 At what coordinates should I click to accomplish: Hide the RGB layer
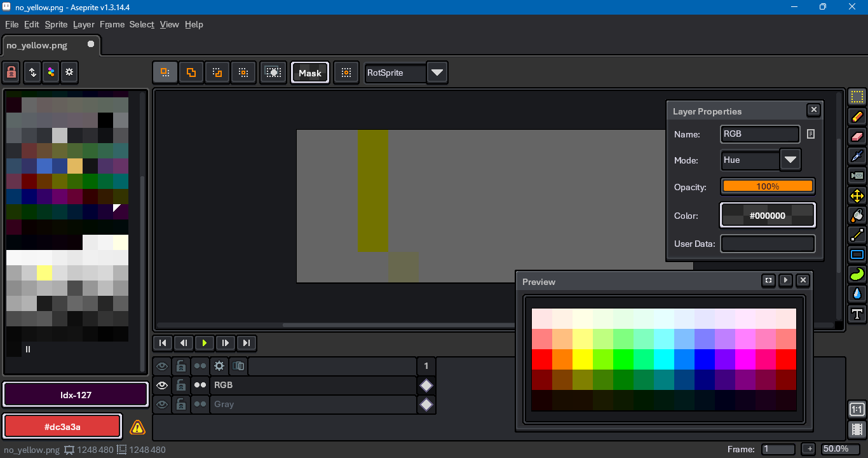[162, 385]
